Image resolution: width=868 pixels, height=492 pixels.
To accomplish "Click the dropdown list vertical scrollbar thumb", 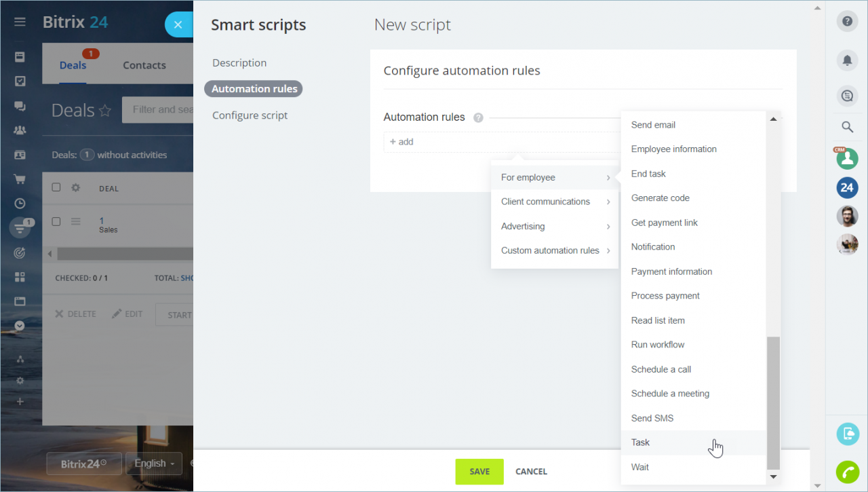I will (x=773, y=403).
